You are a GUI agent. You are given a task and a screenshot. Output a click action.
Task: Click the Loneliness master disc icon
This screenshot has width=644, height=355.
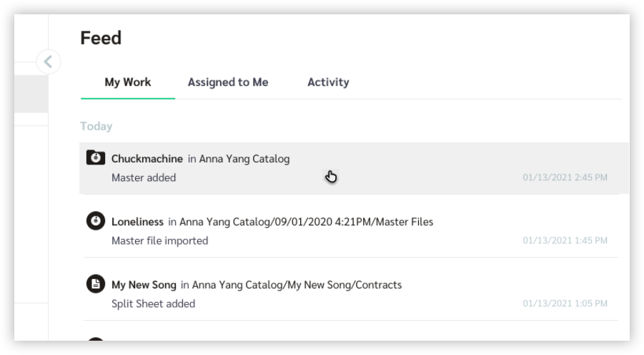coord(96,221)
